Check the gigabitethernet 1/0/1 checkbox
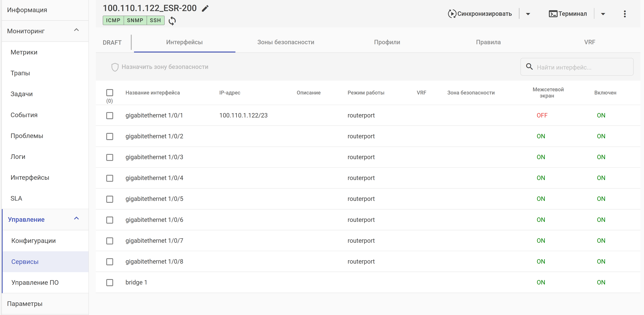This screenshot has width=644, height=315. pos(109,115)
